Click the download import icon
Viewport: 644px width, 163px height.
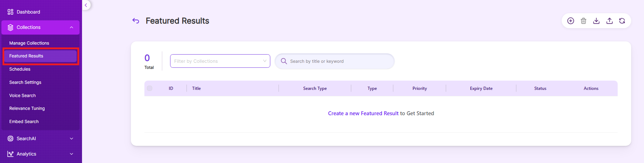click(x=596, y=21)
